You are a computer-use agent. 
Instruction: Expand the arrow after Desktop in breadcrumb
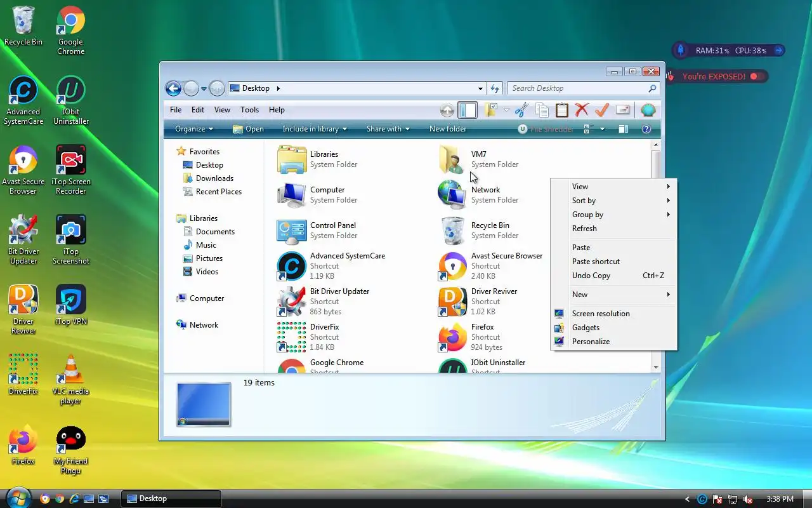tap(278, 88)
